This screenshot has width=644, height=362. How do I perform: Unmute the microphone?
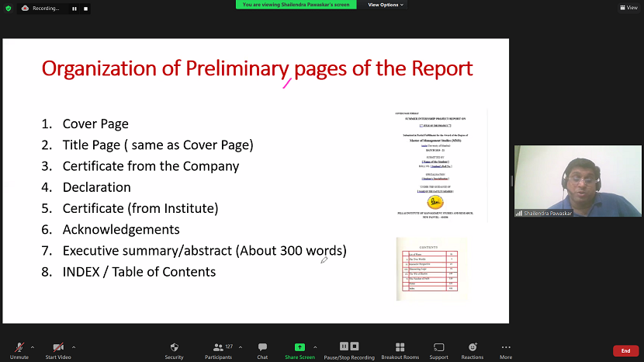coord(19,349)
